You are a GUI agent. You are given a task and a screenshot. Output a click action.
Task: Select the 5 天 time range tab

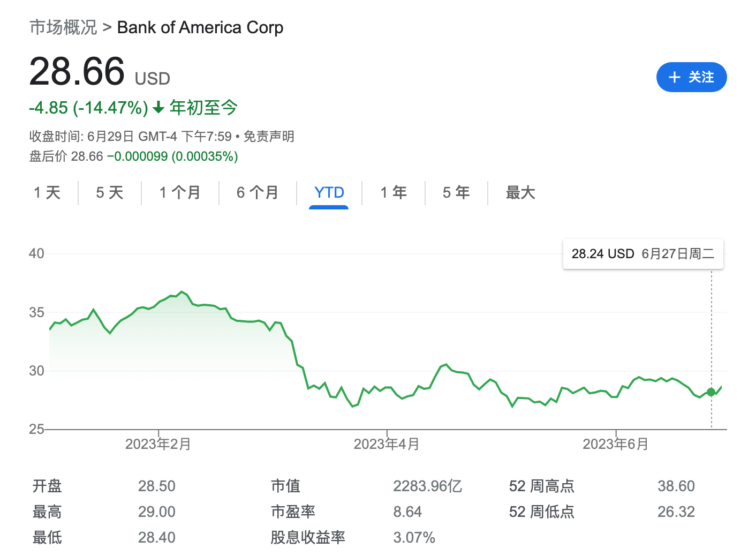coord(110,192)
